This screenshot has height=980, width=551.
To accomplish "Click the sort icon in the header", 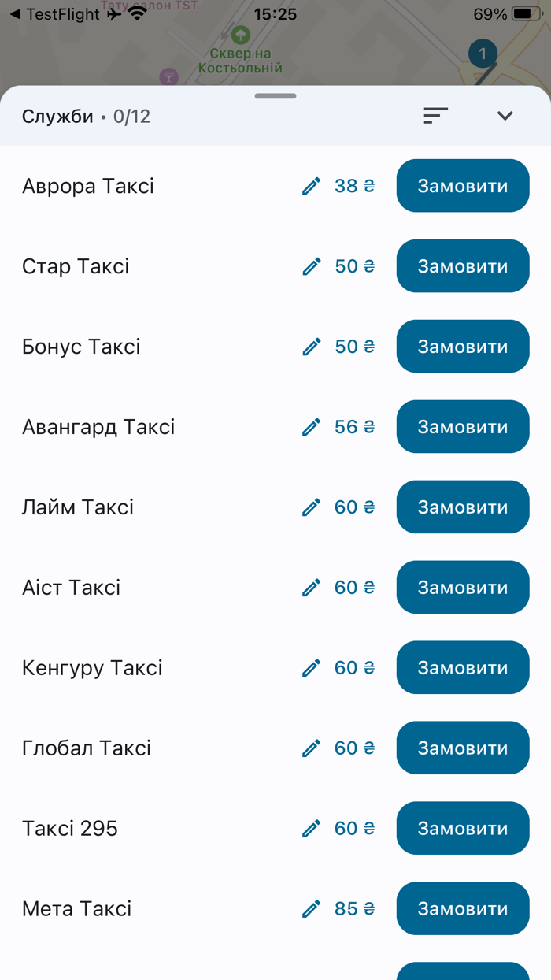I will (x=436, y=115).
